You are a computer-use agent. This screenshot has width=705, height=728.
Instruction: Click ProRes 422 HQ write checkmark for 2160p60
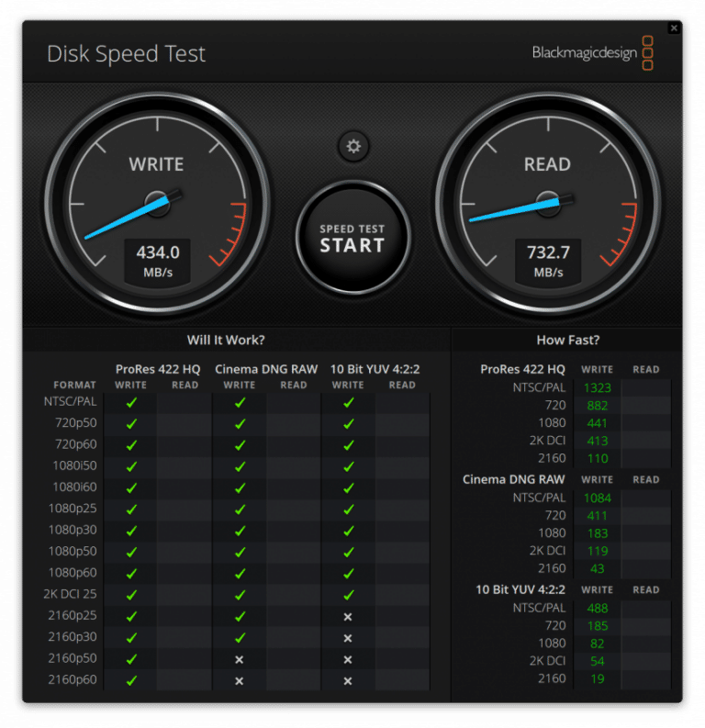pyautogui.click(x=132, y=680)
